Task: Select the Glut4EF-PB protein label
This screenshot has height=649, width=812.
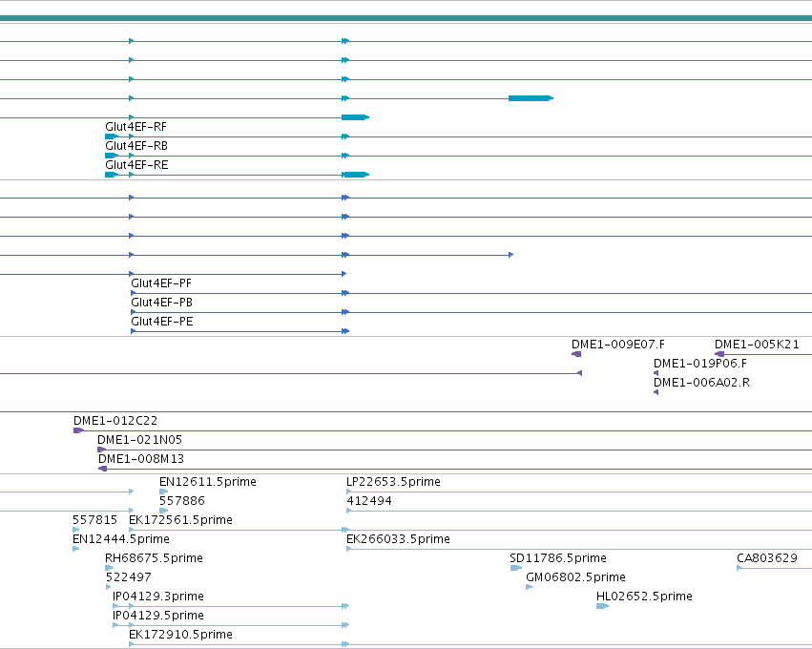Action: (x=161, y=303)
